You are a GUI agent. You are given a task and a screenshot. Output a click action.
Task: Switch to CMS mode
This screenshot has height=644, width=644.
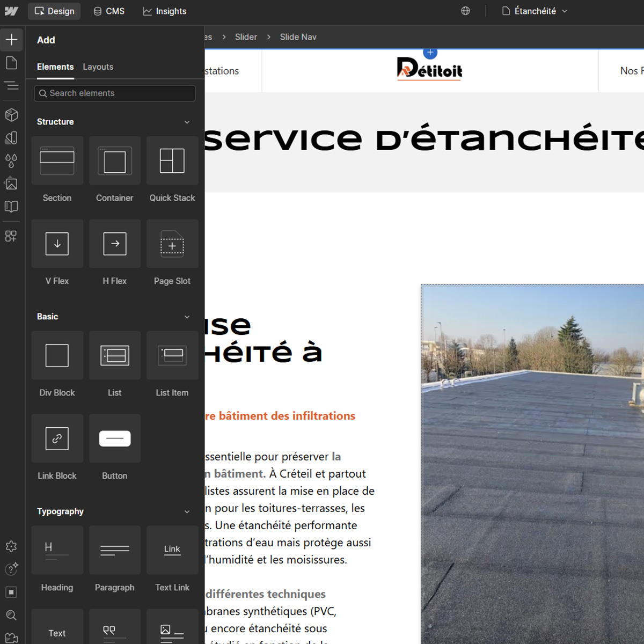[109, 11]
